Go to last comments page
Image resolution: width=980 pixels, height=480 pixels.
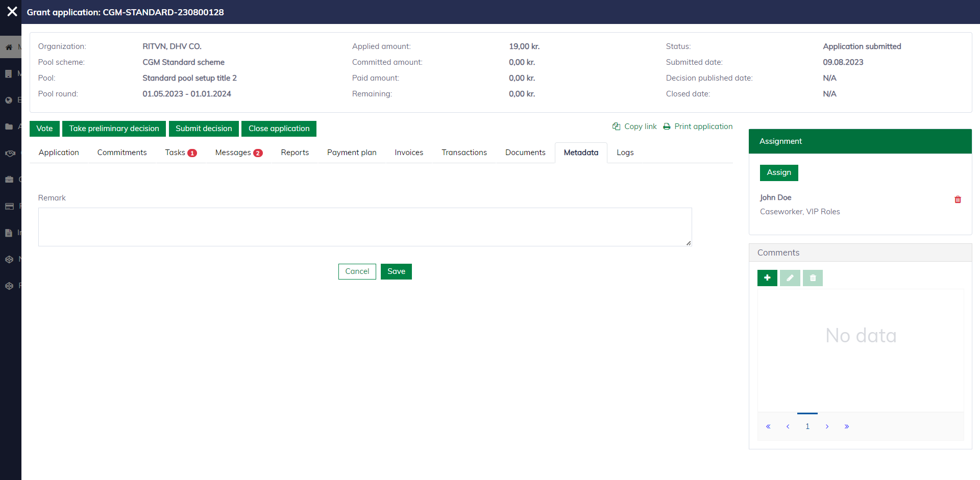click(x=846, y=426)
